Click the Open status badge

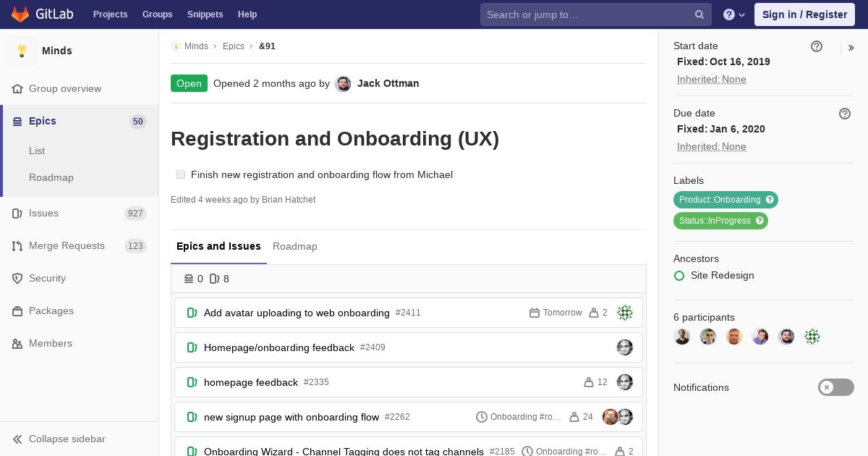(189, 83)
